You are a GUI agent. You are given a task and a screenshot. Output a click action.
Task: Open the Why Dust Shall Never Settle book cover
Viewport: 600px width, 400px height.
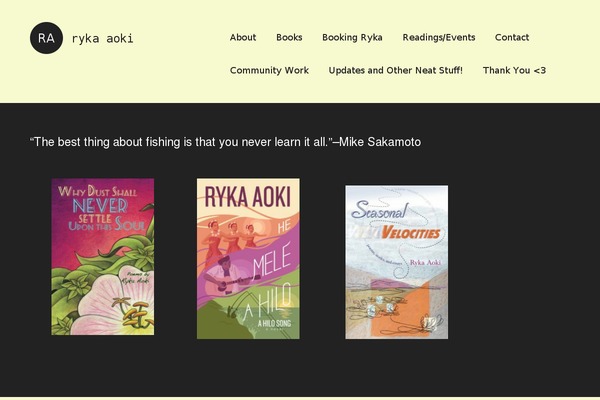tap(103, 256)
